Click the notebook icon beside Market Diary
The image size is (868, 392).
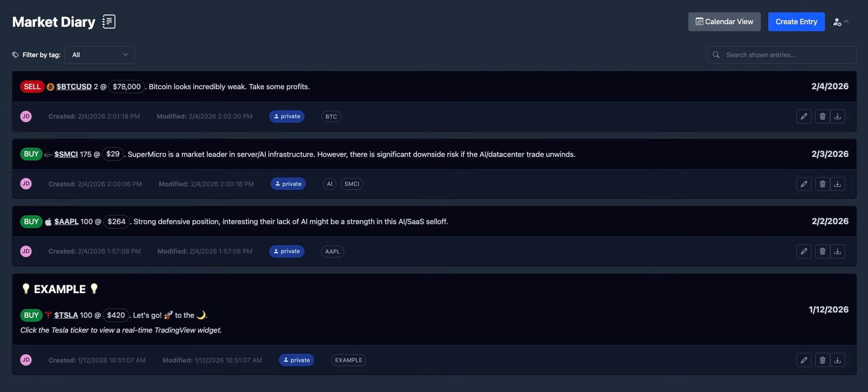[108, 21]
